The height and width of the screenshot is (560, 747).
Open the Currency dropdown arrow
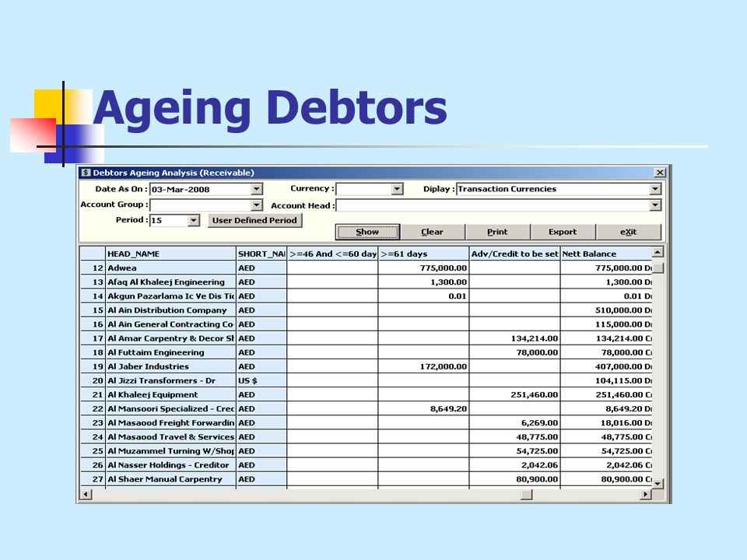(x=397, y=189)
